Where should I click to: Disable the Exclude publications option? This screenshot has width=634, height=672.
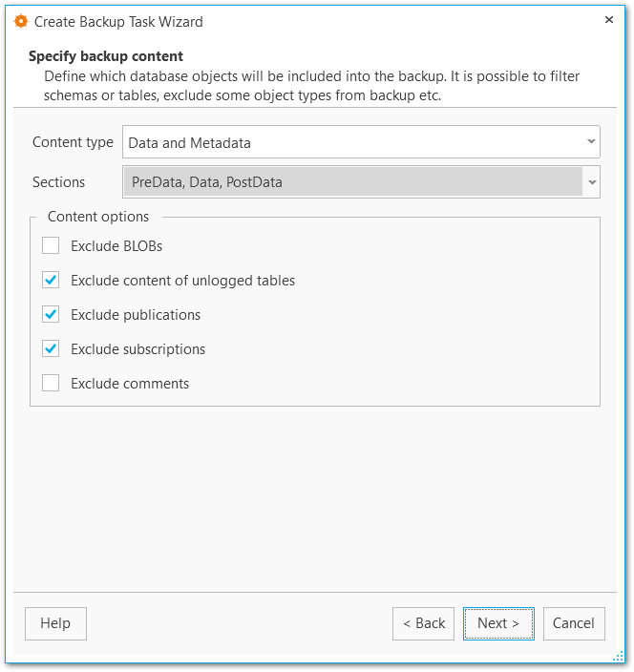(51, 315)
